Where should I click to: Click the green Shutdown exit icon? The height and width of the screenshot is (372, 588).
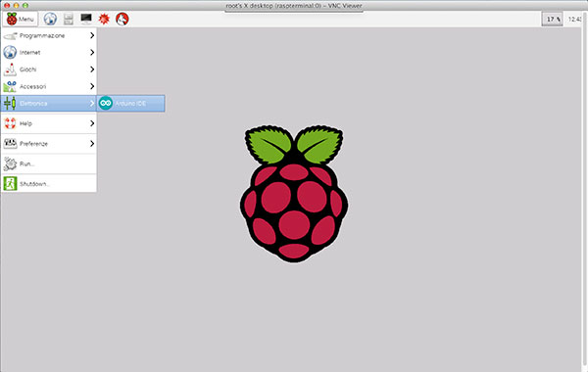tap(10, 184)
